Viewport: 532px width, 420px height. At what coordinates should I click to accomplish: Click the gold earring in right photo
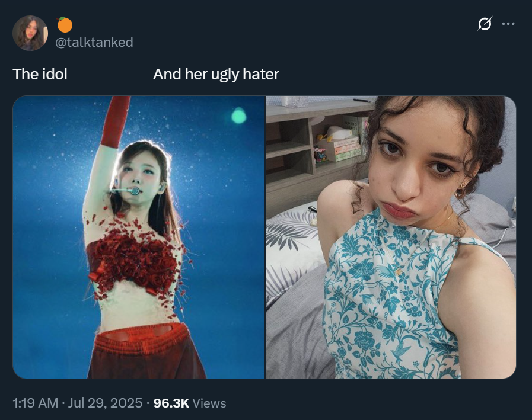461,191
